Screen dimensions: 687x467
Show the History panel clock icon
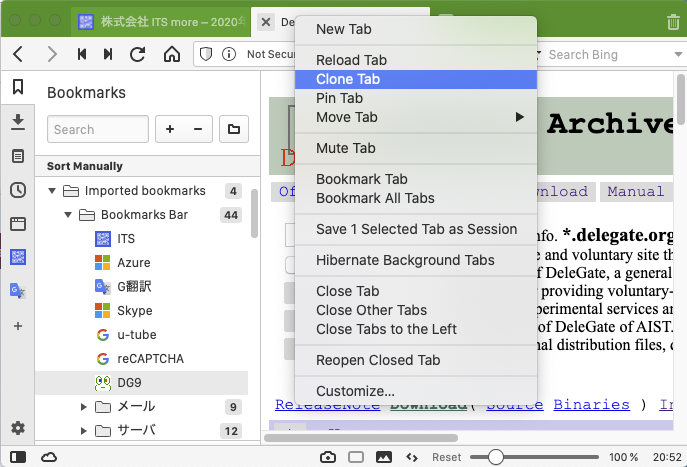tap(17, 190)
